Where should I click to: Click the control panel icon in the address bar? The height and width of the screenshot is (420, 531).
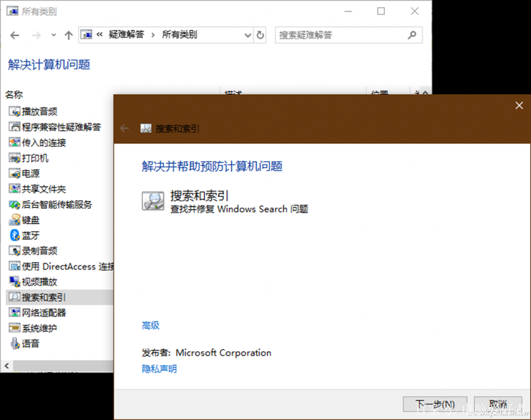(87, 34)
